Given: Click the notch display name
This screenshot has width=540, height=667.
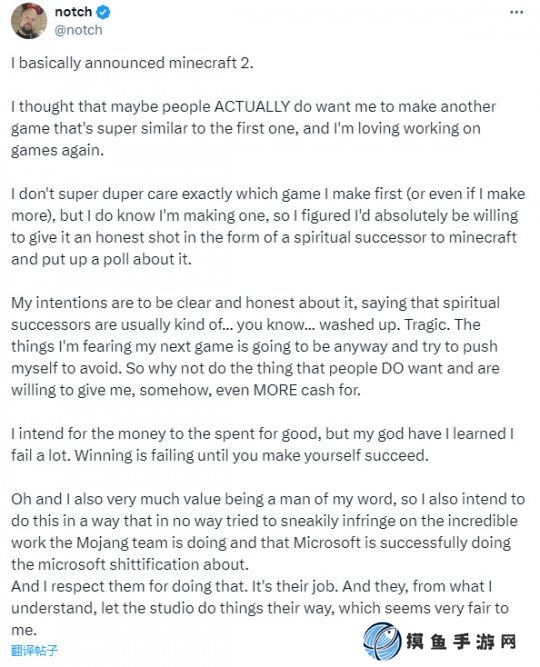Looking at the screenshot, I should coord(73,12).
